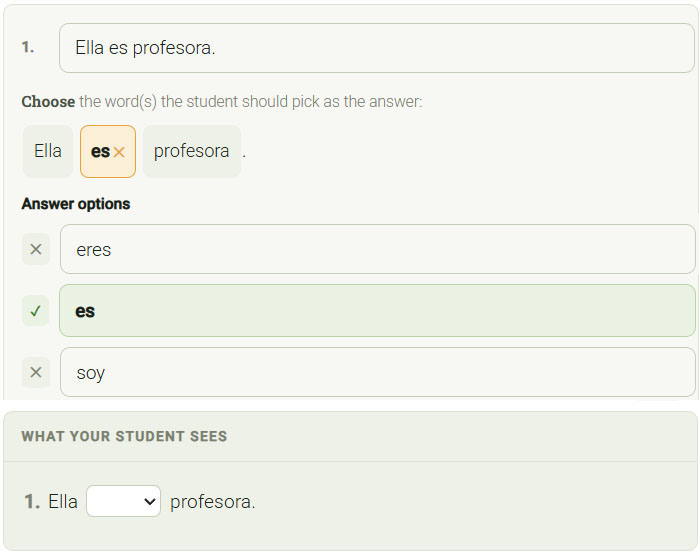
Task: Click 'Ella' in the student preview
Action: coord(62,501)
